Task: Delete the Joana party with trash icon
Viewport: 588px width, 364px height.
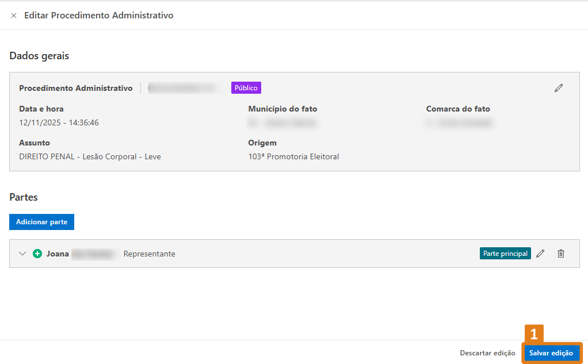Action: 561,254
